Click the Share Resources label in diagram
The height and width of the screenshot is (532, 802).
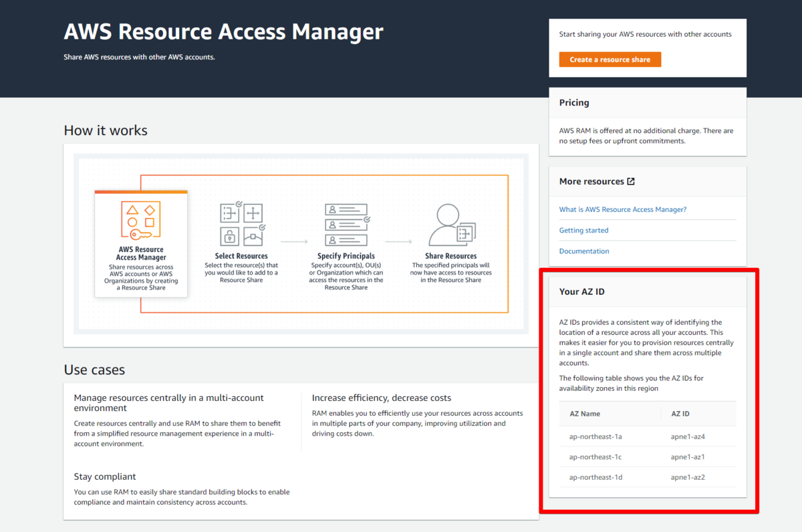click(451, 256)
